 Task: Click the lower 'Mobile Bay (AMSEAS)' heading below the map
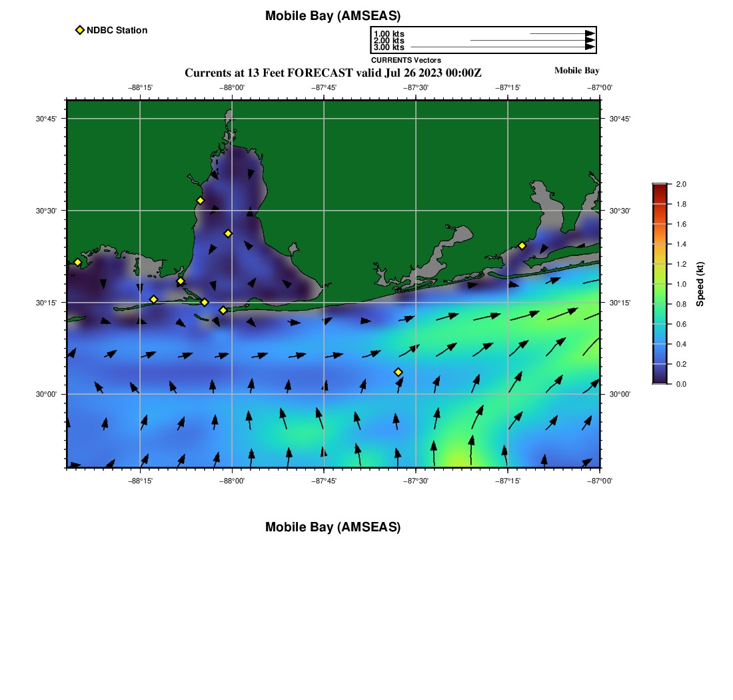333,527
